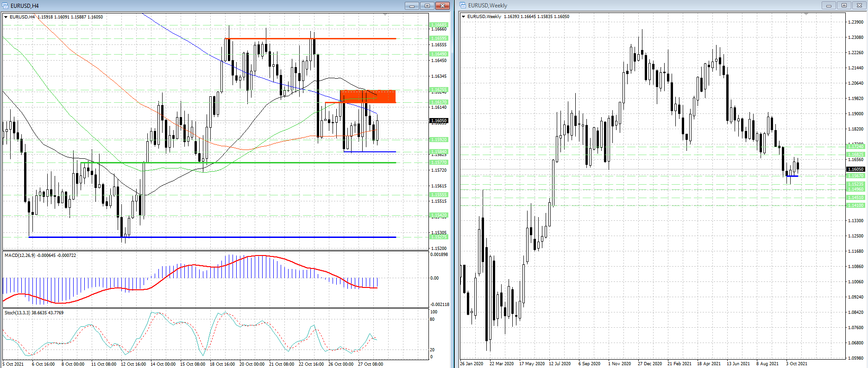Viewport: 868px width, 368px height.
Task: Select the green horizontal line at 1.15770
Action: (x=239, y=162)
